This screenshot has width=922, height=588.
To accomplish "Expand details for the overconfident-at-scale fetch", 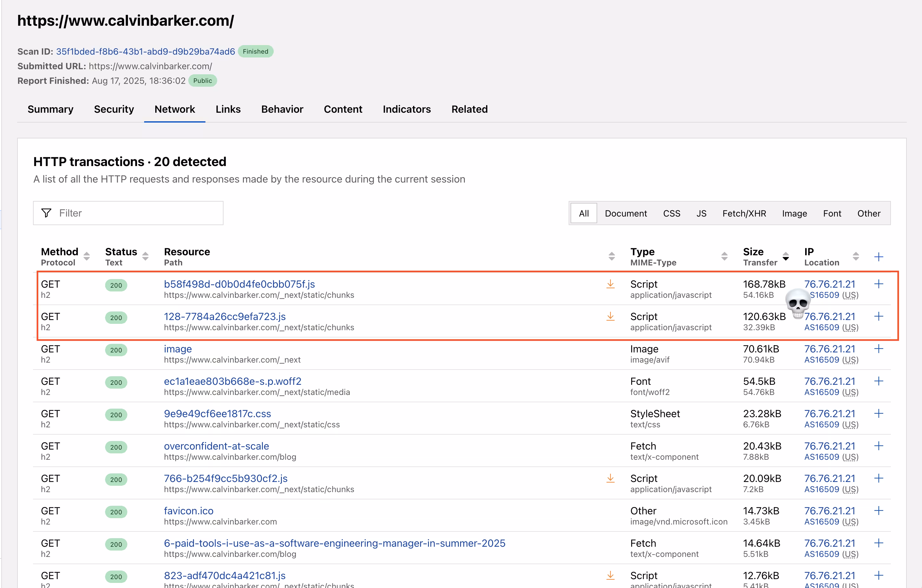I will click(x=879, y=445).
